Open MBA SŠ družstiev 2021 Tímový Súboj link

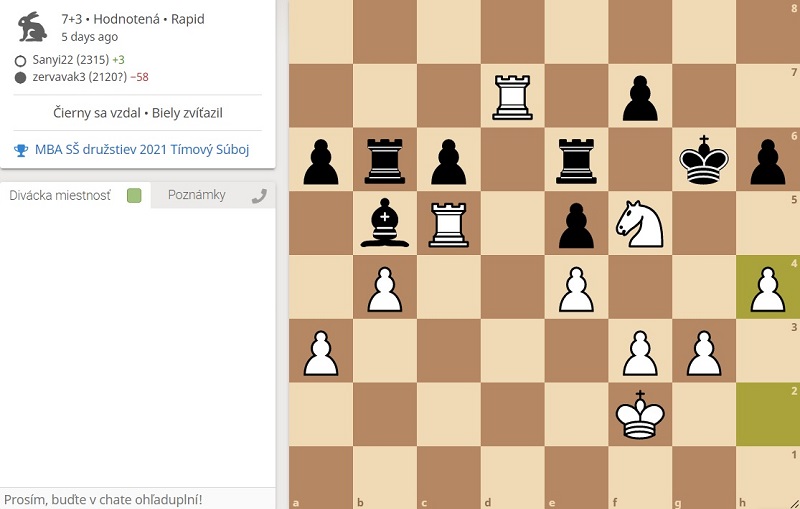(x=141, y=150)
